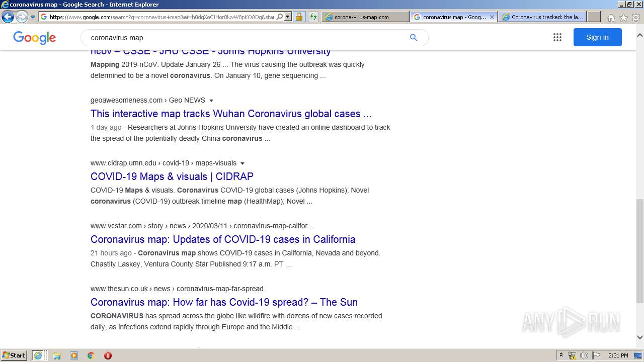Click the page scrollbar down arrow

tap(639, 337)
